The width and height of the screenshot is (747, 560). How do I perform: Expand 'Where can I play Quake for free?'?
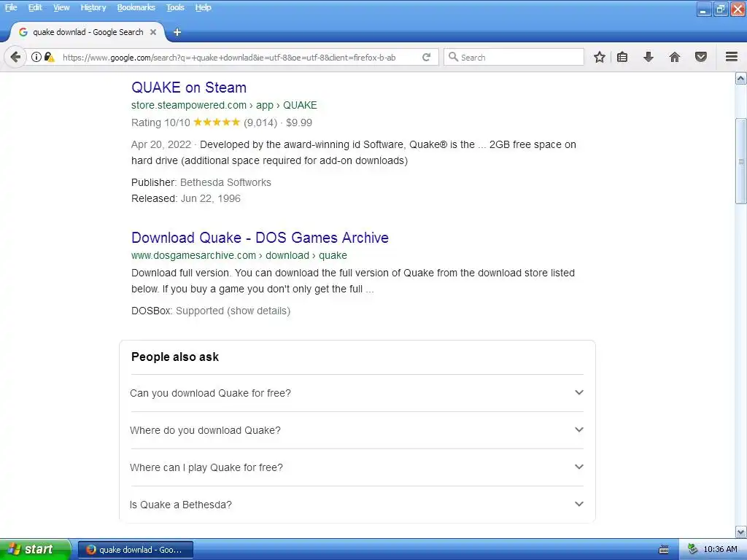click(x=357, y=467)
